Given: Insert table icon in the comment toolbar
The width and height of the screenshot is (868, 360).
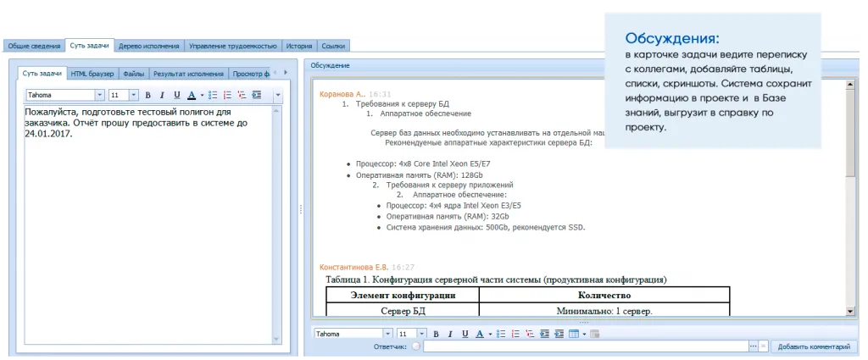Looking at the screenshot, I should tap(574, 334).
